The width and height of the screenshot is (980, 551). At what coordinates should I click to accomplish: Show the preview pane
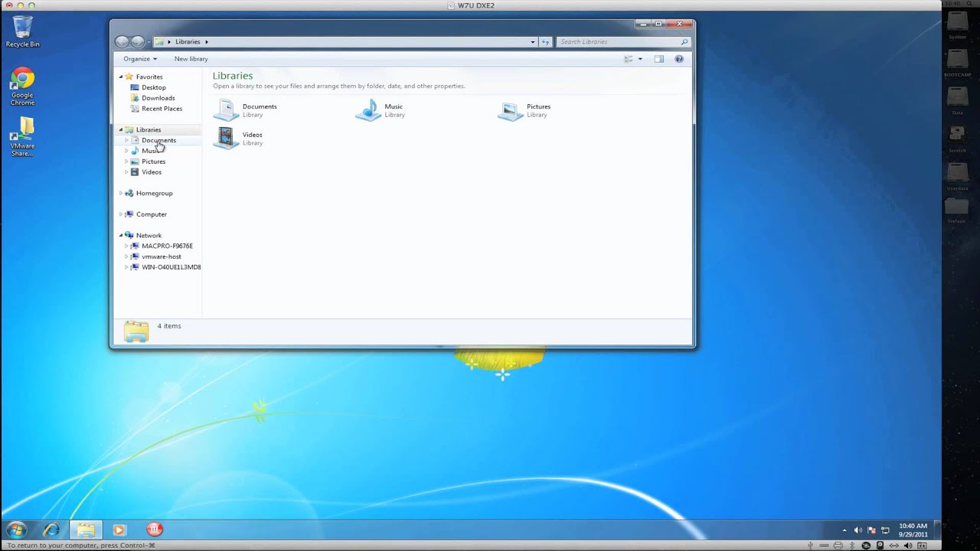[658, 59]
